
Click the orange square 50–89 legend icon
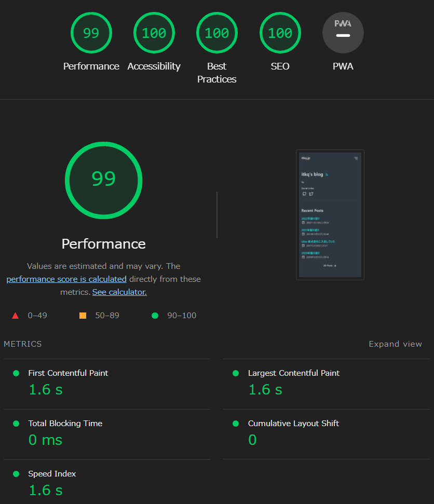click(x=83, y=316)
